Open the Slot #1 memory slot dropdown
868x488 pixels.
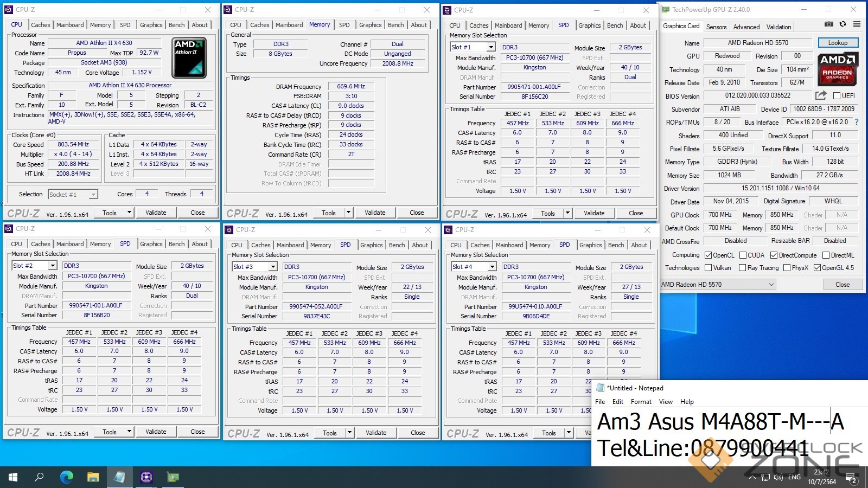tap(490, 47)
